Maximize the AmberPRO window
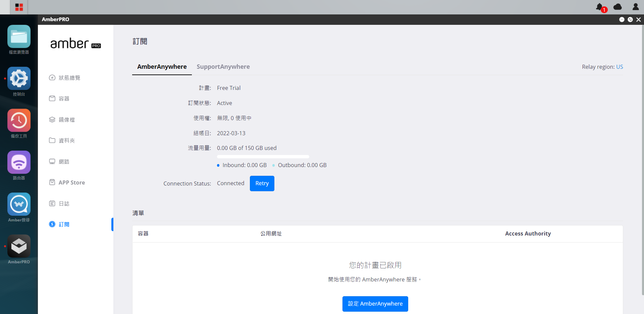Viewport: 644px width, 314px height. [630, 19]
